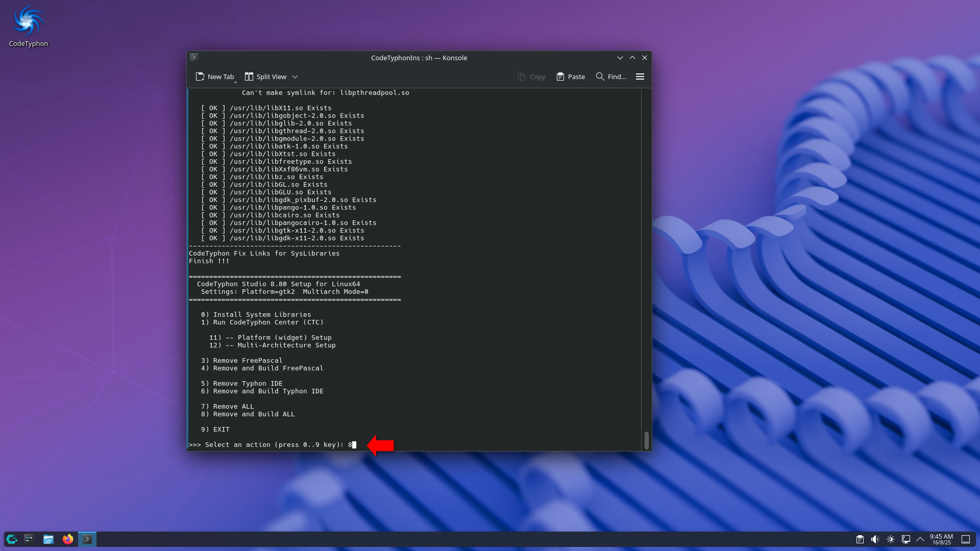The width and height of the screenshot is (980, 551).
Task: Click 'CodeTyphon Fix Links for SysLibraries' text
Action: pyautogui.click(x=264, y=254)
